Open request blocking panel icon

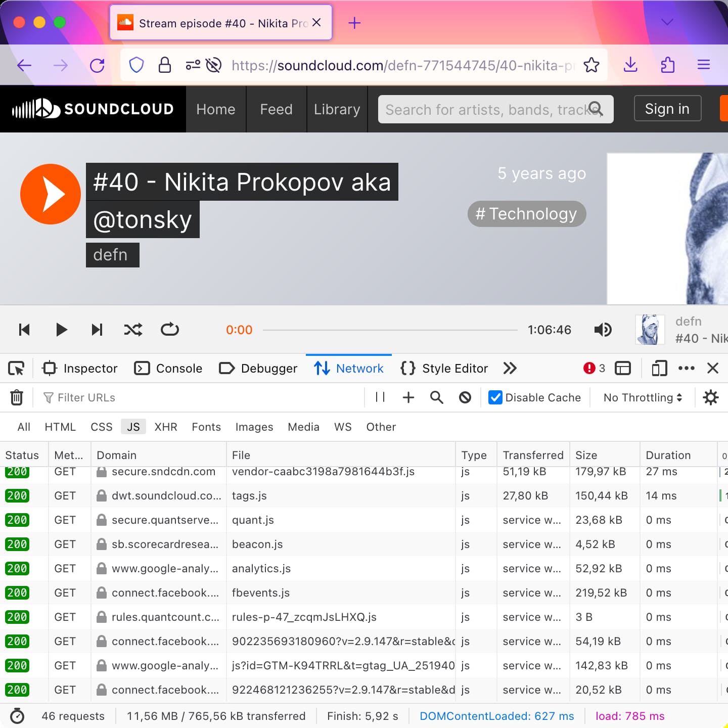(465, 397)
